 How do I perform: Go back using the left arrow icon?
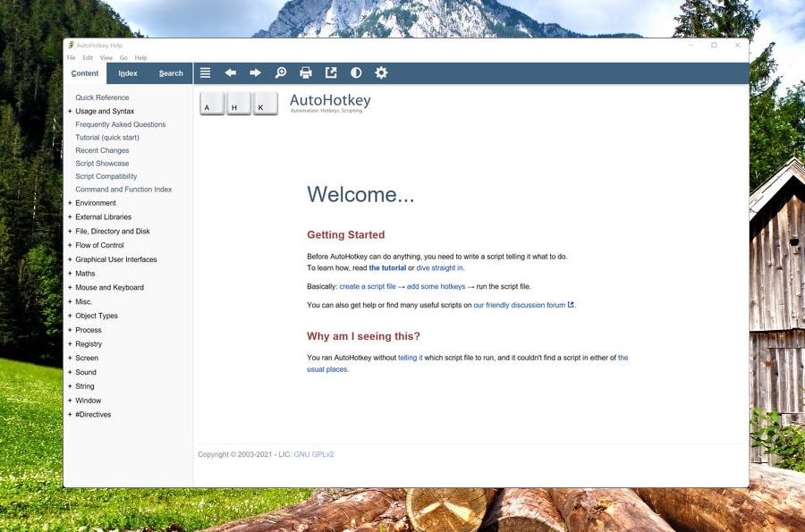[x=231, y=73]
